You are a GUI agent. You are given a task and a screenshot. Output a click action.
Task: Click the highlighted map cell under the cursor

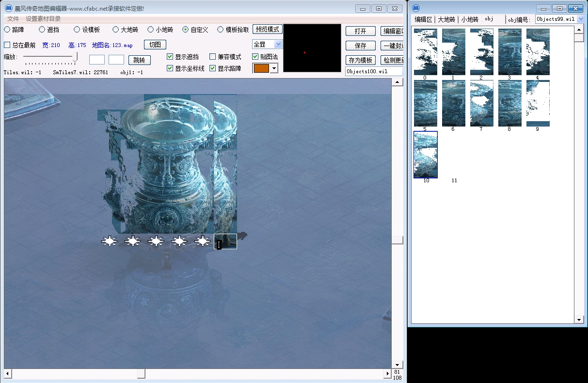pyautogui.click(x=225, y=241)
